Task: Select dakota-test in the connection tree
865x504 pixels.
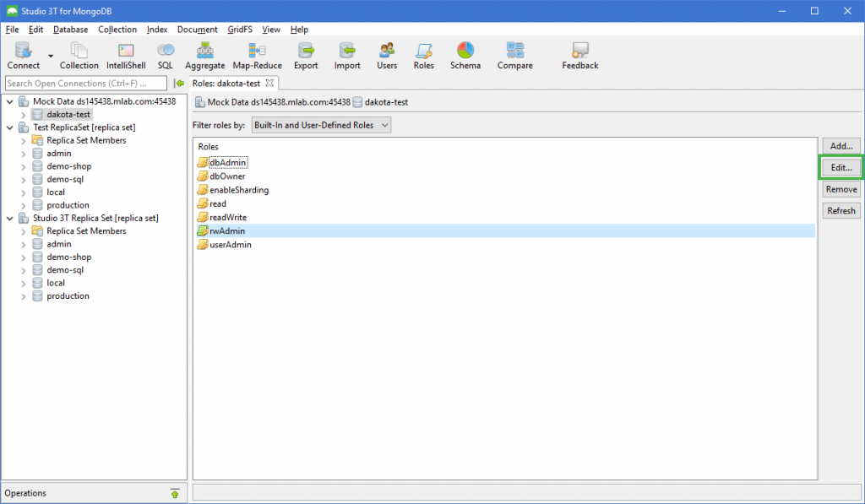Action: point(68,114)
